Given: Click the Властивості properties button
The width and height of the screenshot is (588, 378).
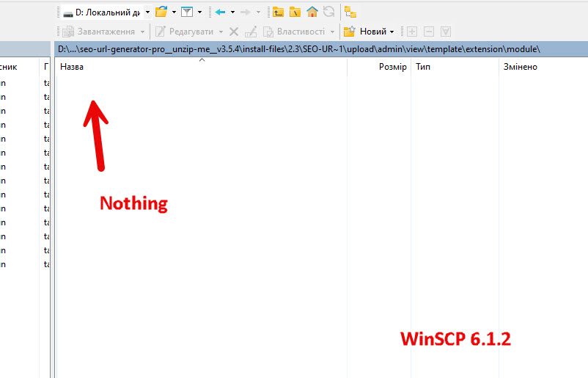Looking at the screenshot, I should pyautogui.click(x=294, y=32).
